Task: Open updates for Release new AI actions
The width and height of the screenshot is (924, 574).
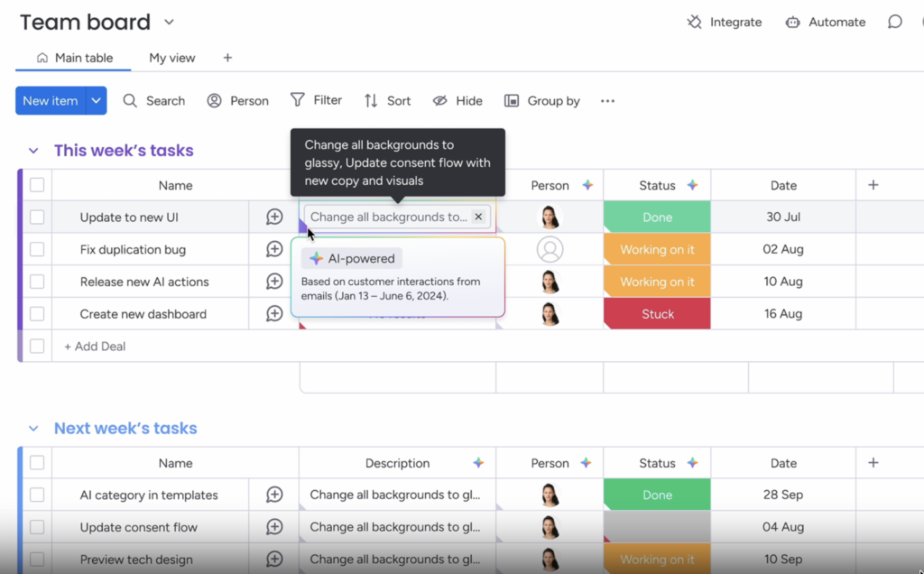Action: (274, 282)
